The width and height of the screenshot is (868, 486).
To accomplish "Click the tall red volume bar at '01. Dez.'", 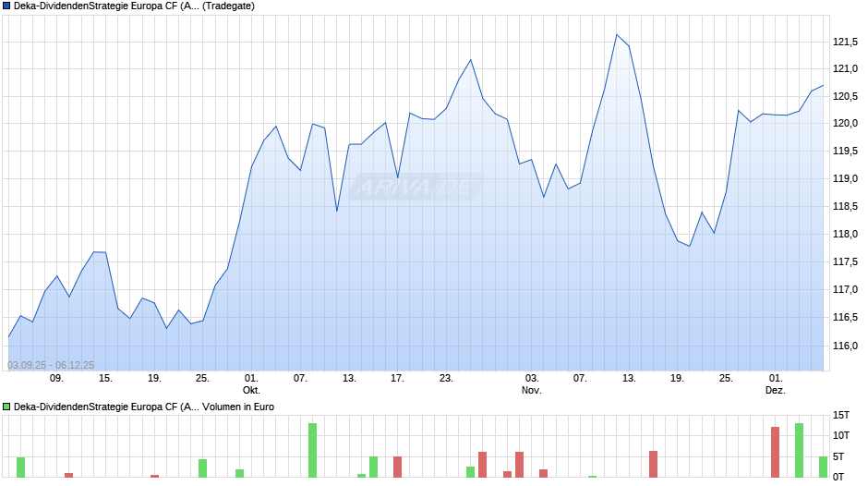I will click(775, 452).
